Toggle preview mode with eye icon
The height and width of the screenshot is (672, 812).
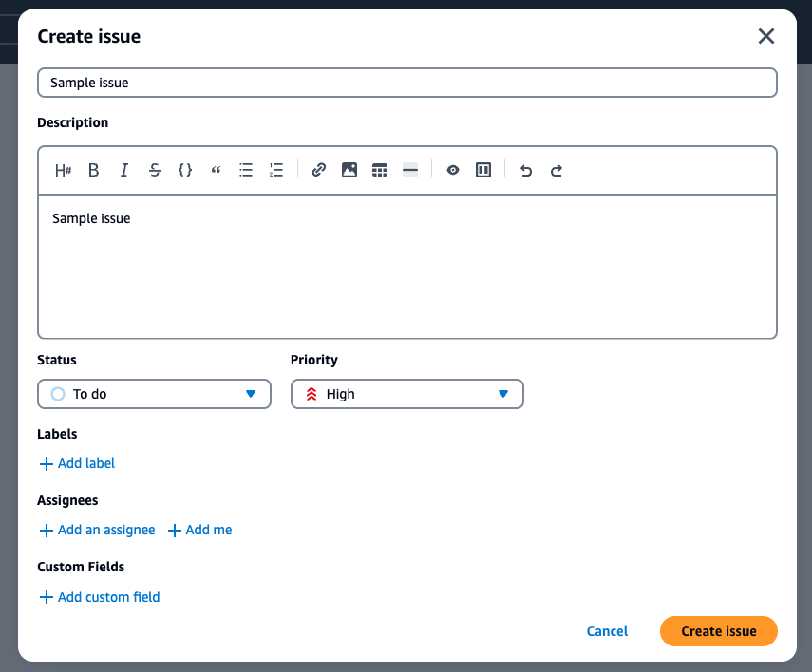coord(453,170)
